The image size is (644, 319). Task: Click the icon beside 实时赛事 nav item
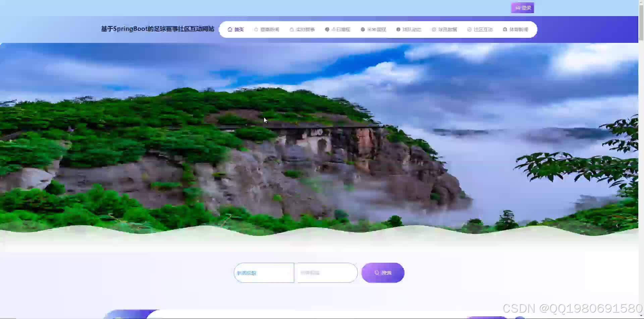(291, 29)
